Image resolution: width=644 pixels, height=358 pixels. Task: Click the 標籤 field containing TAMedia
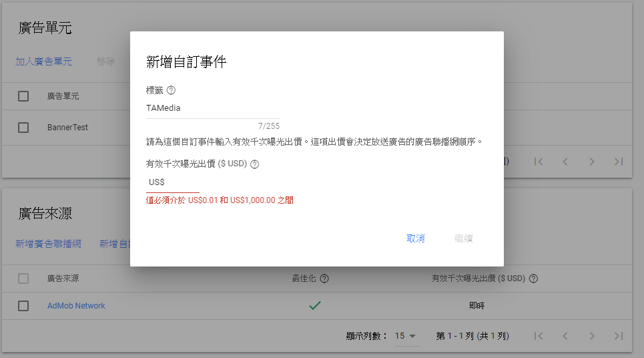213,108
